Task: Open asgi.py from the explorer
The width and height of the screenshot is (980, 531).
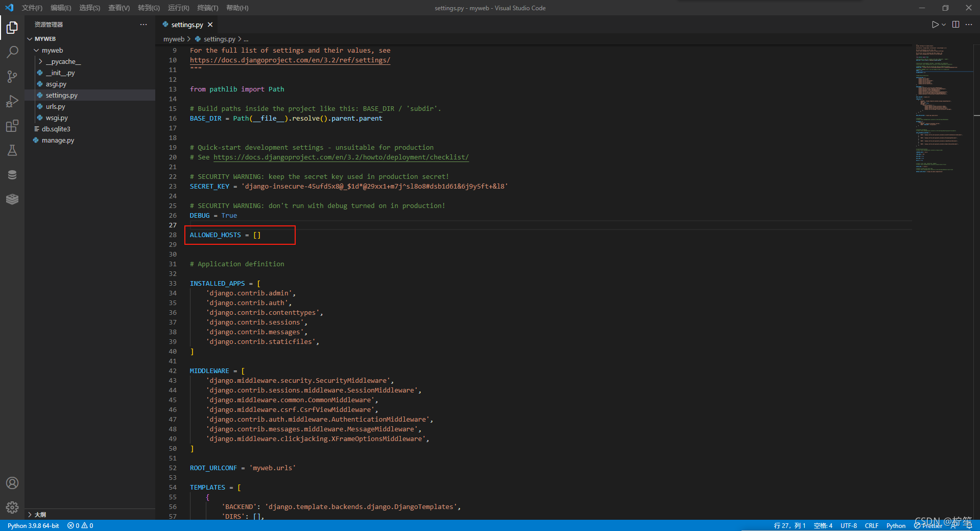Action: (x=90, y=84)
